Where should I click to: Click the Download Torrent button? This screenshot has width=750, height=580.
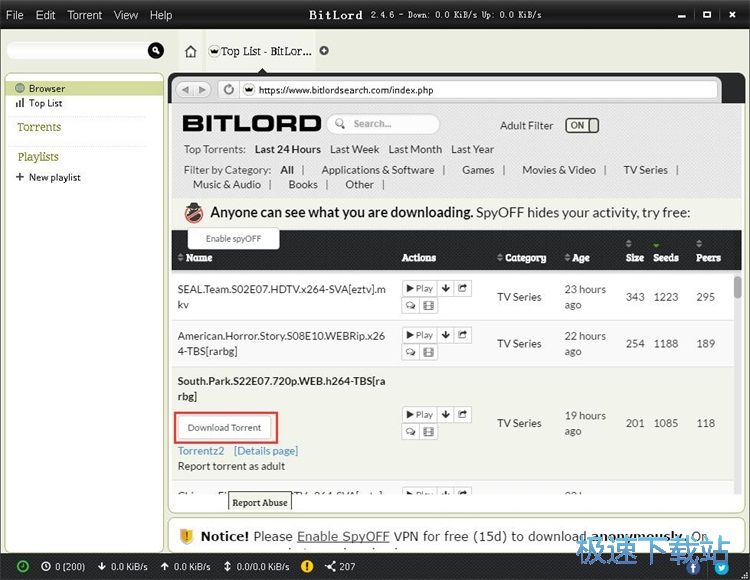coord(224,427)
